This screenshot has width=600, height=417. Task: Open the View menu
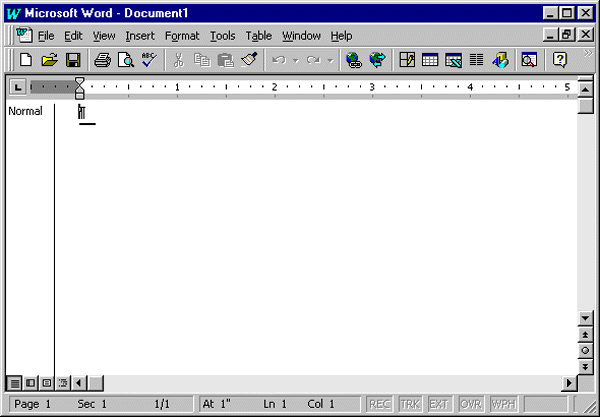tap(104, 36)
